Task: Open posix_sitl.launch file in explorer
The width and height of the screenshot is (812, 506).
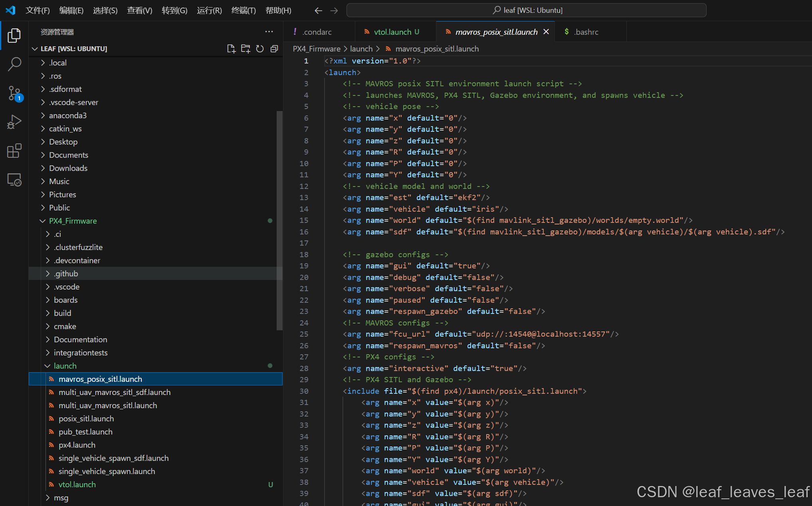Action: click(86, 419)
